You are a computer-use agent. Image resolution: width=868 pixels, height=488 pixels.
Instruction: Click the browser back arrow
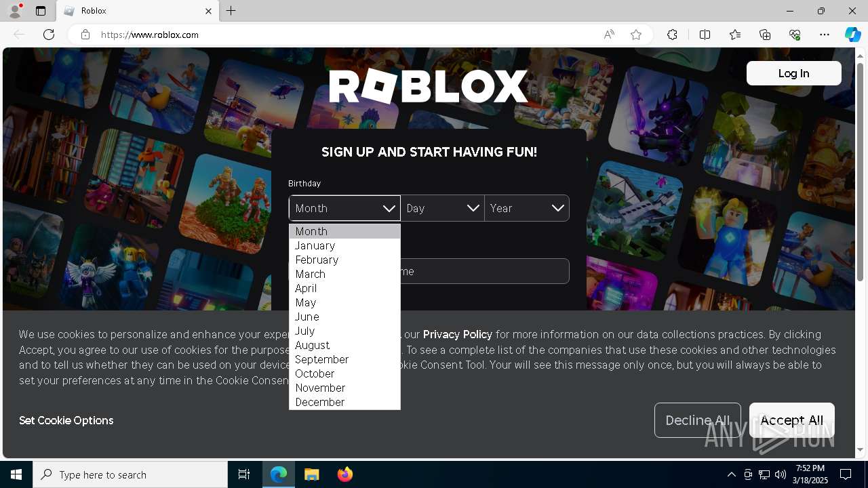pyautogui.click(x=19, y=35)
